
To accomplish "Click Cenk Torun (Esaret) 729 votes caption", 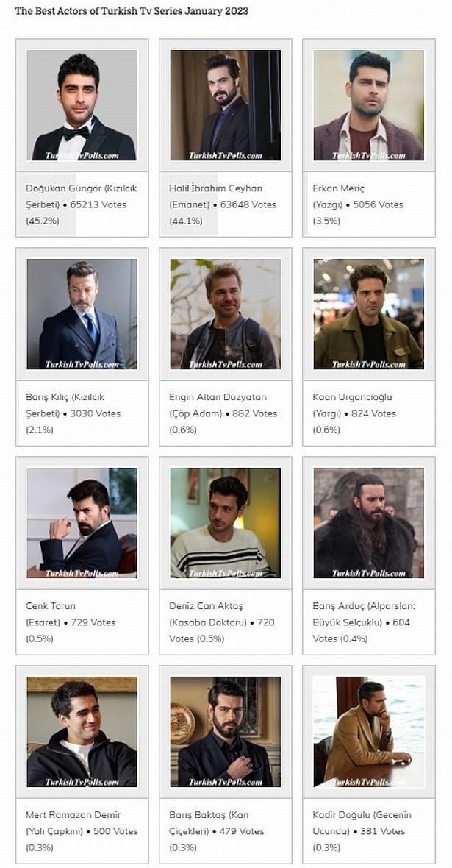I will click(x=71, y=622).
